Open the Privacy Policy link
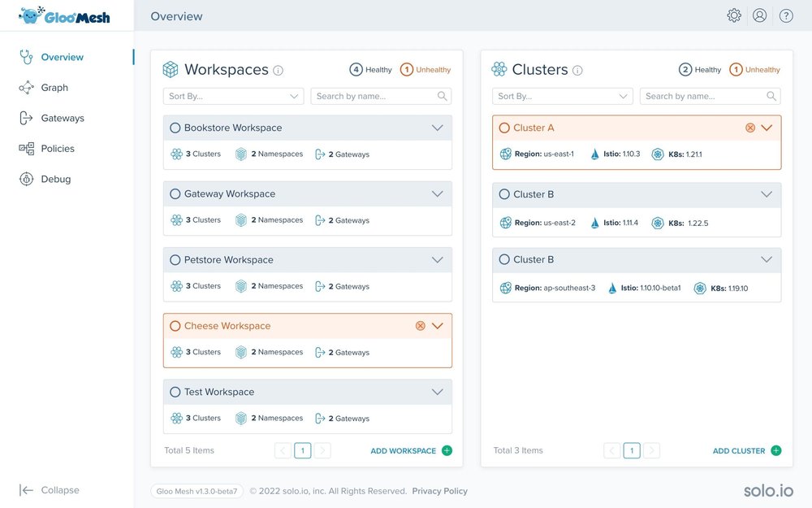Viewport: 812px width, 508px height. click(439, 491)
